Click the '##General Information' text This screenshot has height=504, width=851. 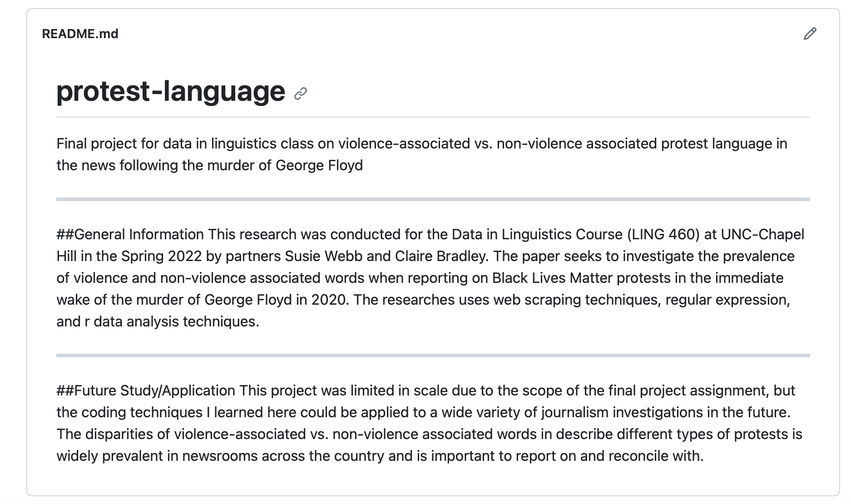[x=130, y=234]
